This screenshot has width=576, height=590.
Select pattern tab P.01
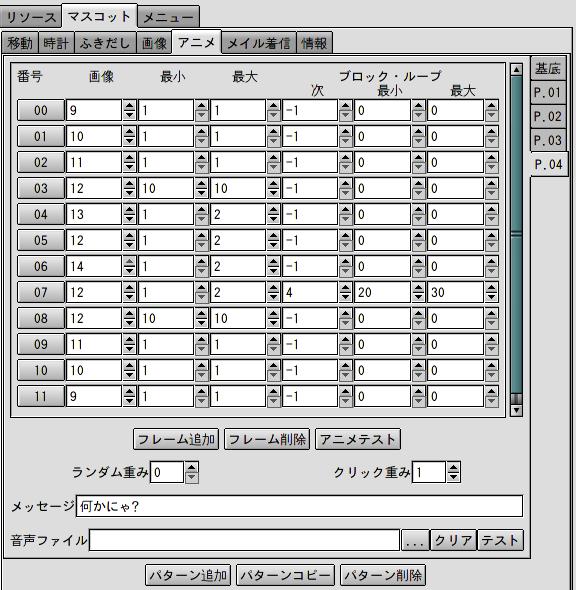(548, 93)
